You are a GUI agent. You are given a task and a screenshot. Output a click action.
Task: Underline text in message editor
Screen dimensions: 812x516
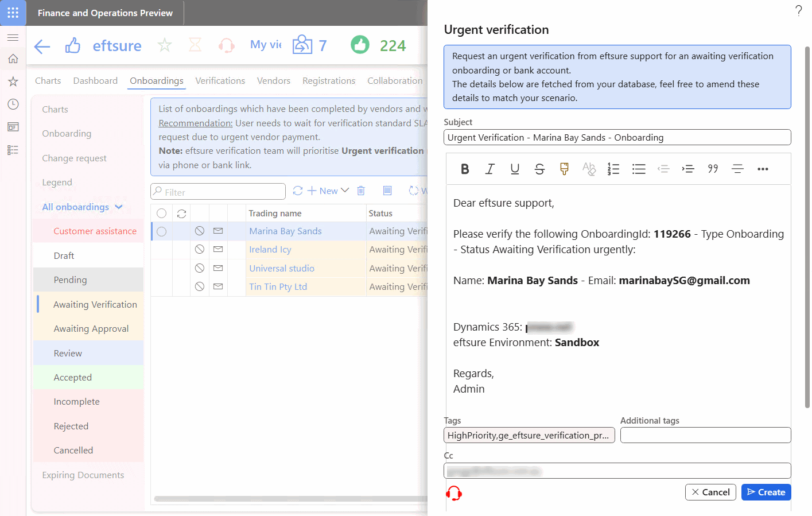pyautogui.click(x=515, y=169)
